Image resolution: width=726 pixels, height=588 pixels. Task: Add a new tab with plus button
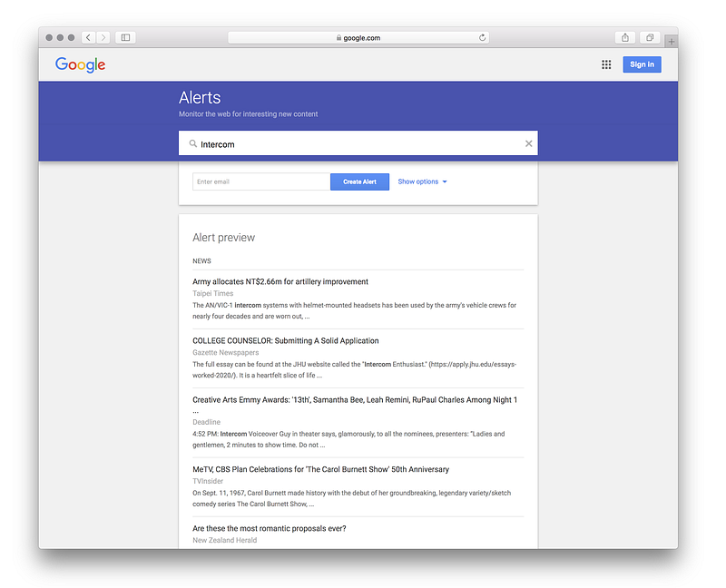point(671,42)
